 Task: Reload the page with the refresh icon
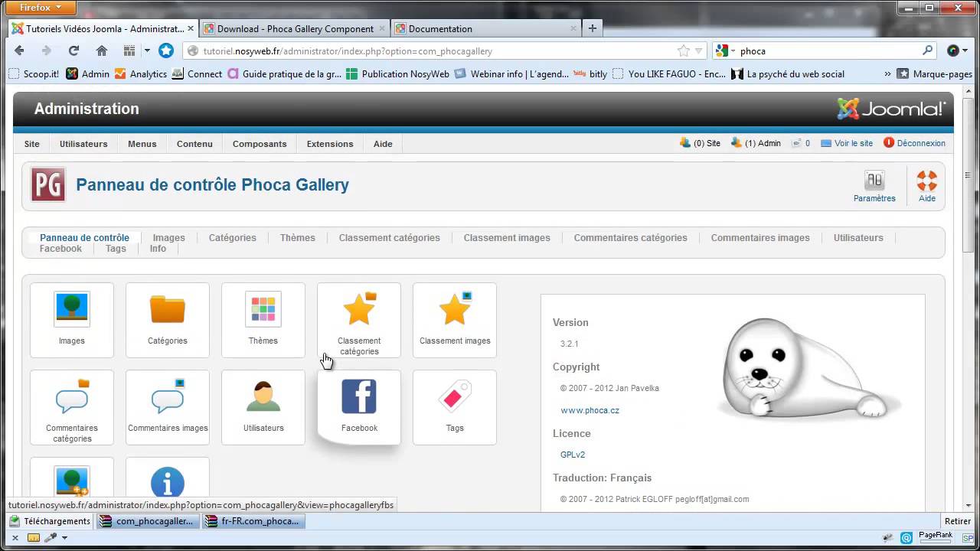coord(73,51)
